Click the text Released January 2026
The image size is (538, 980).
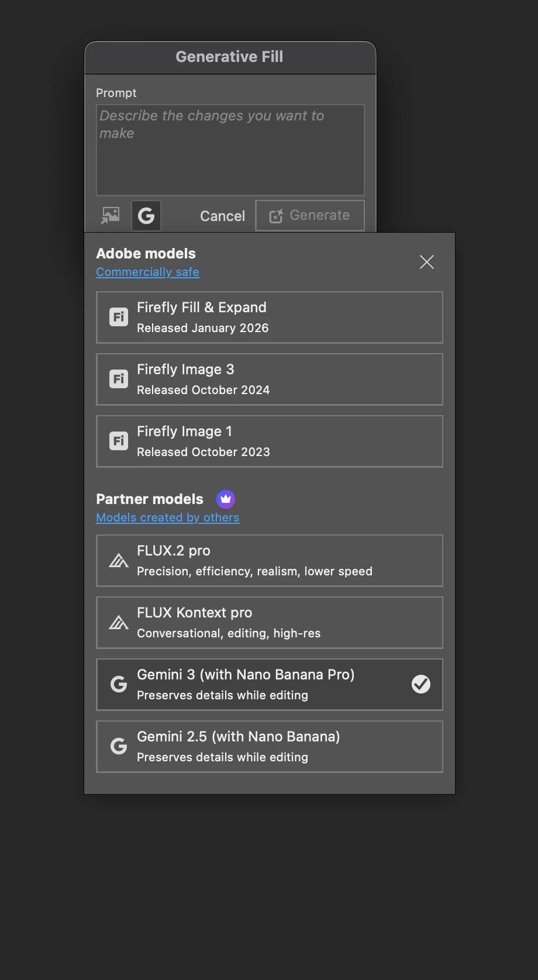[203, 328]
